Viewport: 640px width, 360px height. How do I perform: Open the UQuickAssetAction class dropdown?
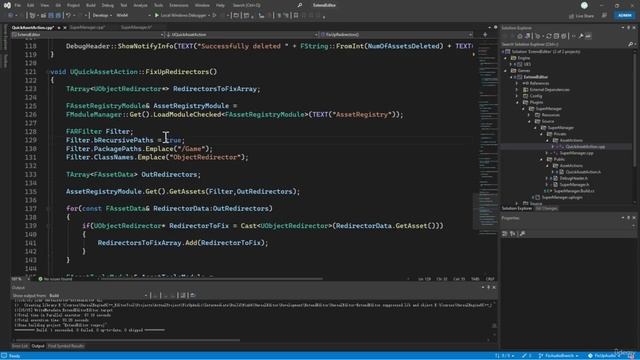point(242,35)
